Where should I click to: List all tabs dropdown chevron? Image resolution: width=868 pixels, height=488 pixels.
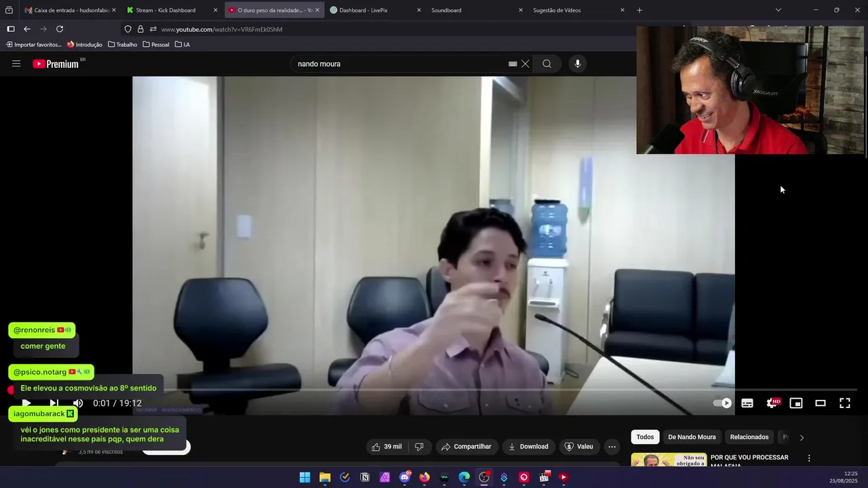point(778,10)
